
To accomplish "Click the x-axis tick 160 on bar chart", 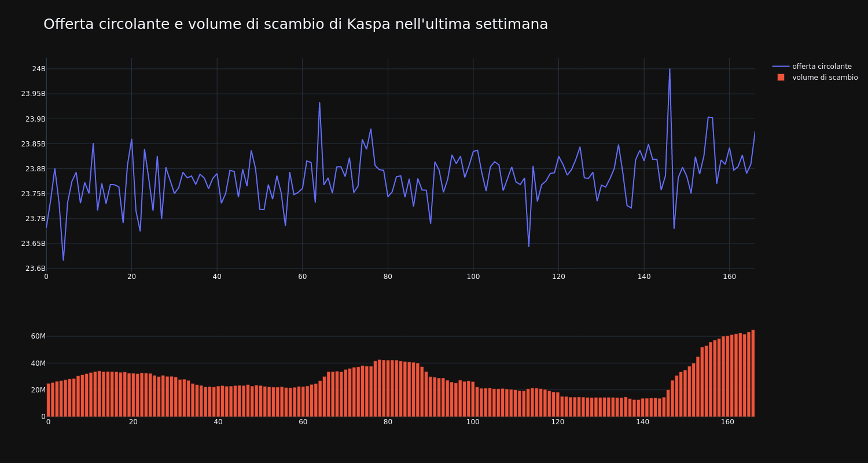I will click(728, 422).
